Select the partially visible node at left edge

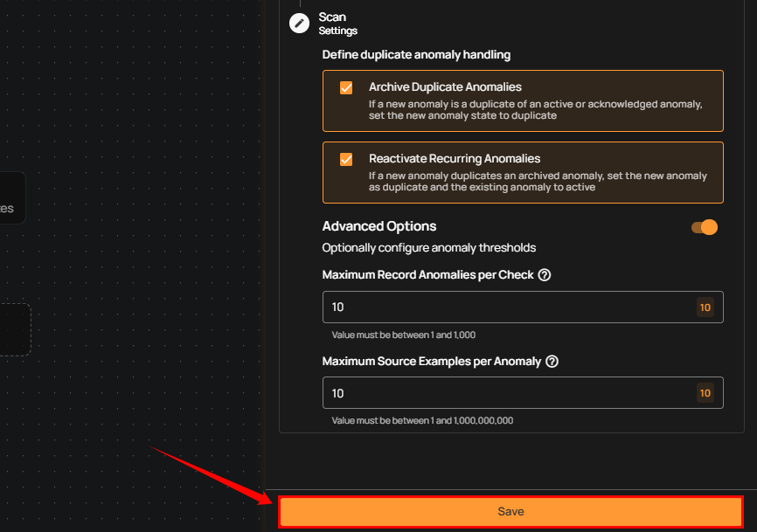point(11,198)
